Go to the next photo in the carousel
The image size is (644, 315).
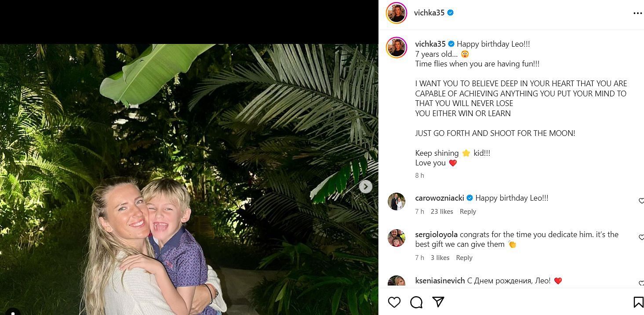[365, 187]
